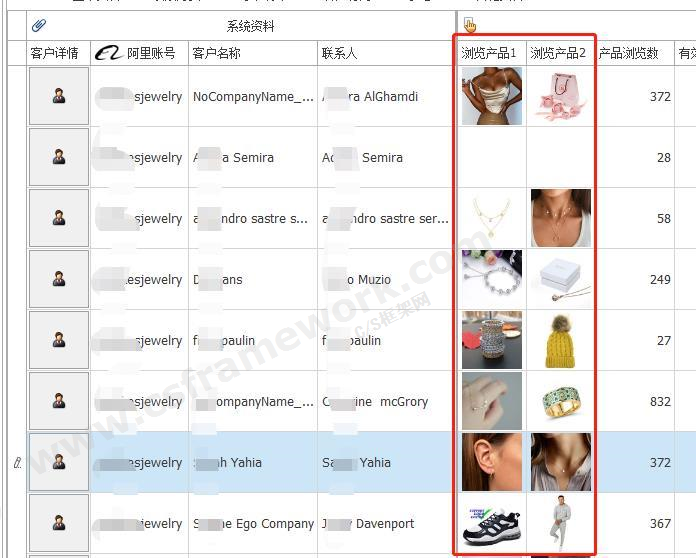
Task: Click the edit pencil row indicator
Action: pyautogui.click(x=16, y=463)
